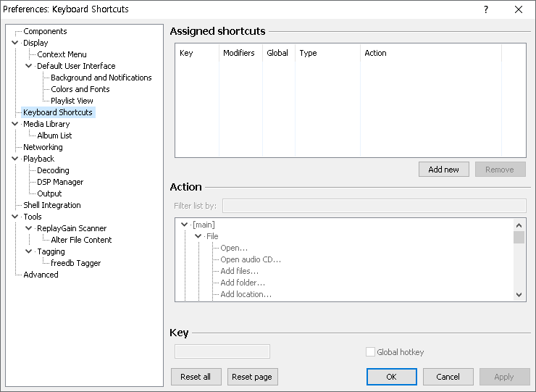Collapse the [main] action group
Viewport: 536px width, 392px height.
(184, 225)
